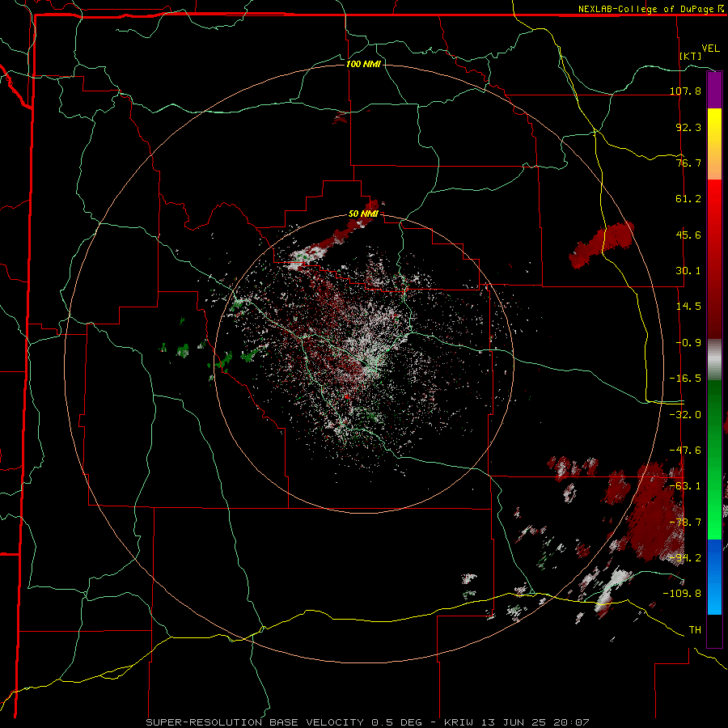Click the 100 NMI range ring label
Image resolution: width=728 pixels, height=728 pixels.
pyautogui.click(x=363, y=64)
